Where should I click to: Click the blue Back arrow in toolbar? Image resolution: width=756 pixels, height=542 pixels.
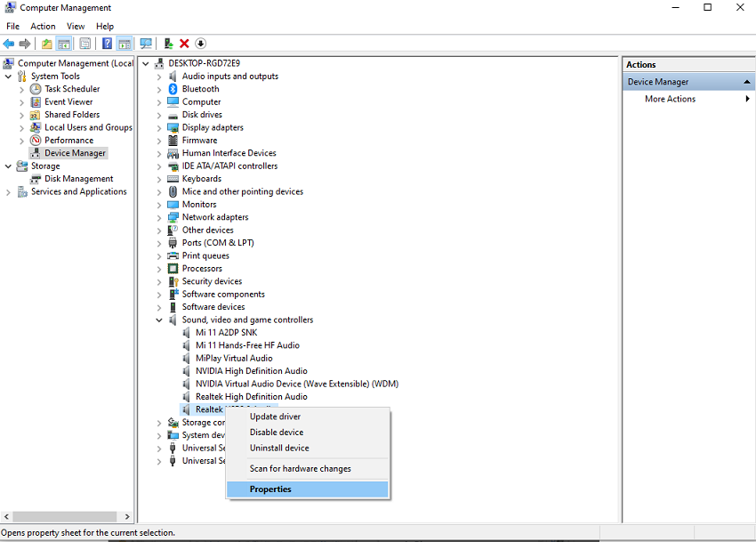(9, 44)
